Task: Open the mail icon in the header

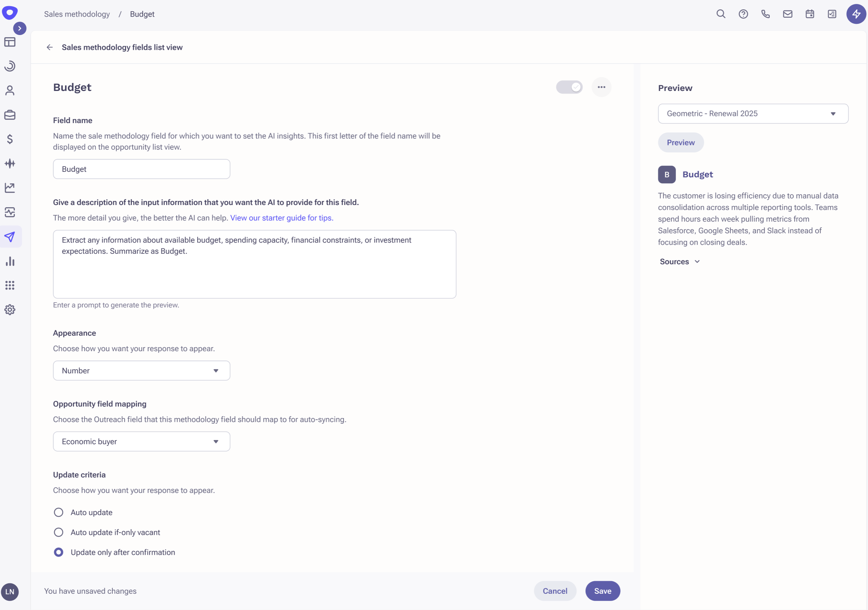Action: pyautogui.click(x=787, y=14)
